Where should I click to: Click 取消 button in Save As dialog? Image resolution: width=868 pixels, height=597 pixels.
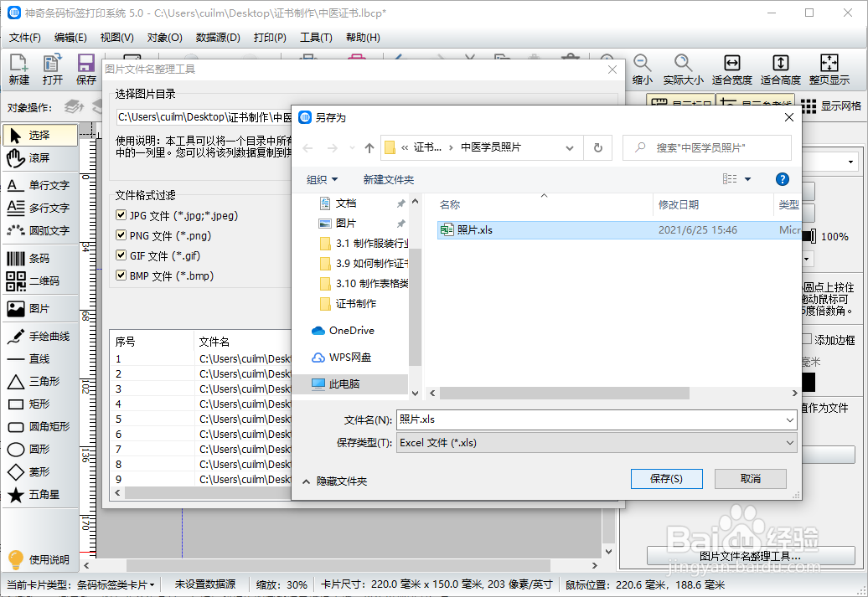click(751, 479)
